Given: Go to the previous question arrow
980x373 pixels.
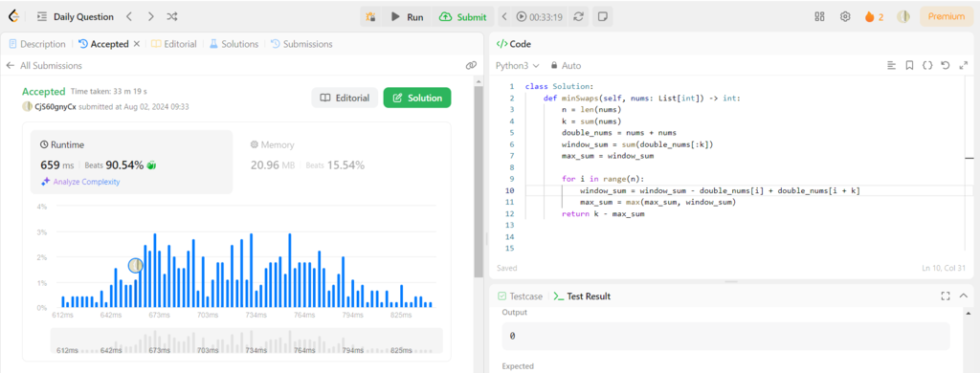Looking at the screenshot, I should [129, 17].
